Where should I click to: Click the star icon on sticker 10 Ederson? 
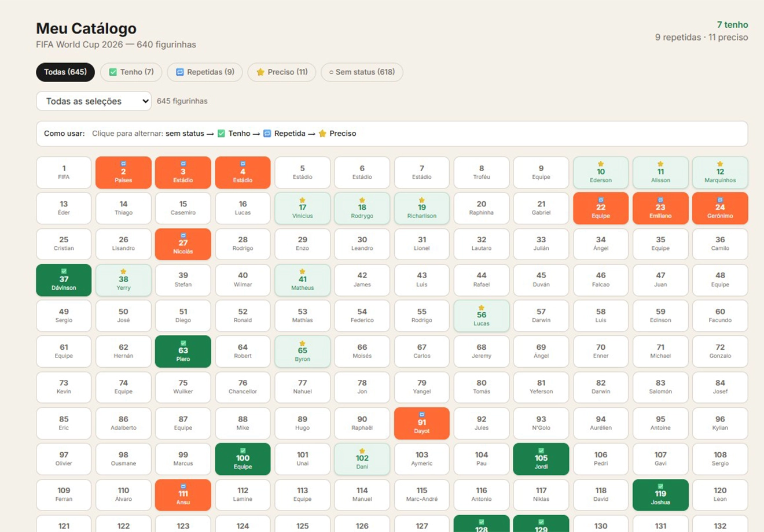tap(601, 164)
